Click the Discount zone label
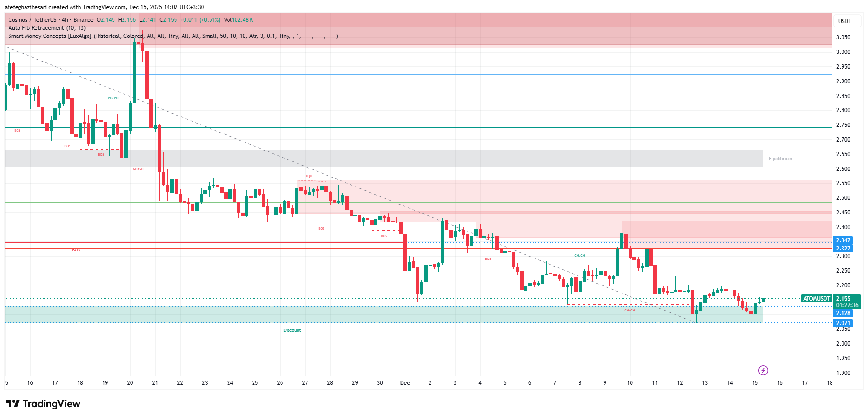The width and height of the screenshot is (868, 418). click(292, 330)
